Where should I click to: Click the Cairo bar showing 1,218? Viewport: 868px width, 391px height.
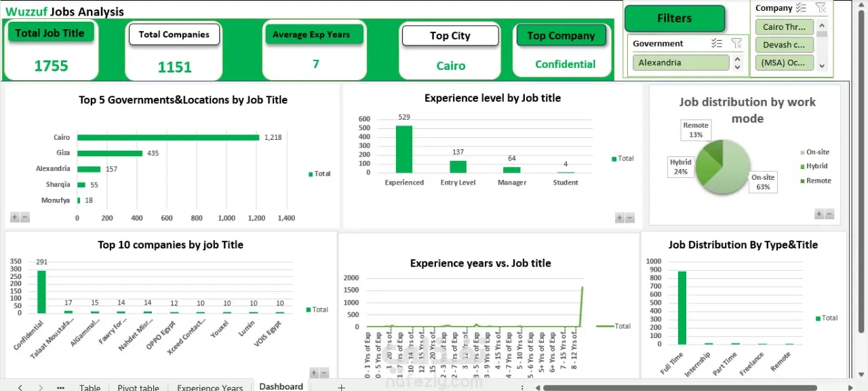point(168,137)
